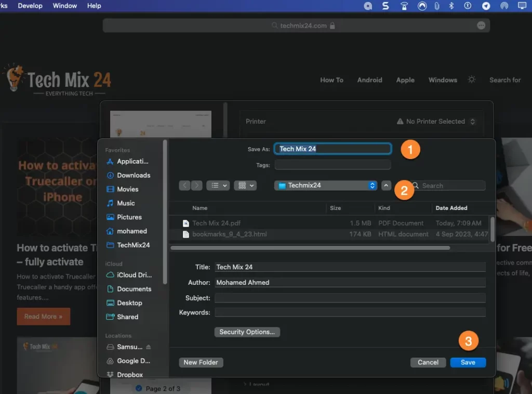Viewport: 532px width, 394px height.
Task: Toggle the site light/dark mode icon
Action: (471, 80)
